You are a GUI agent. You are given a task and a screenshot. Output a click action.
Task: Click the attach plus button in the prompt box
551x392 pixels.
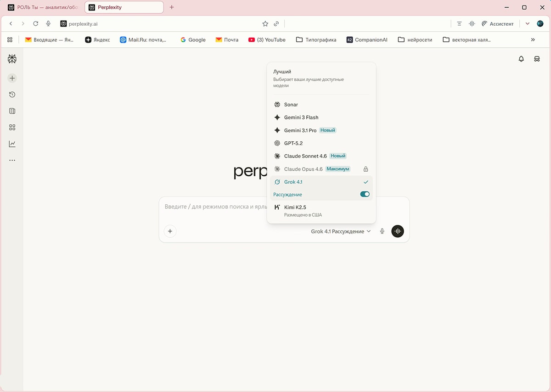(x=170, y=231)
